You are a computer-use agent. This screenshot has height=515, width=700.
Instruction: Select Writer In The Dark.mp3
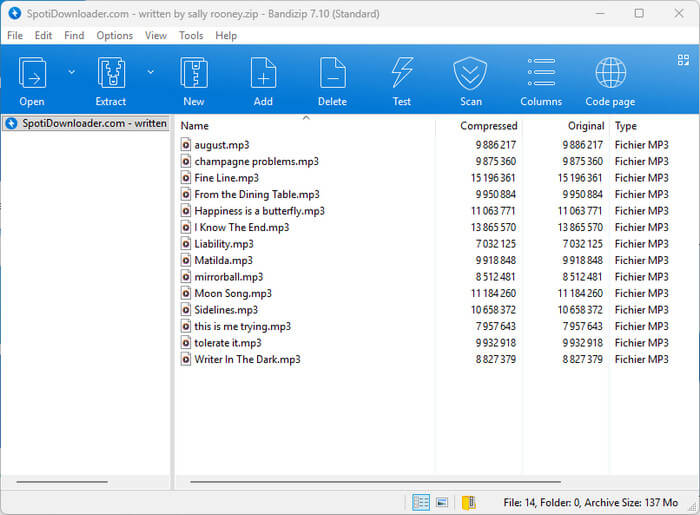[247, 359]
